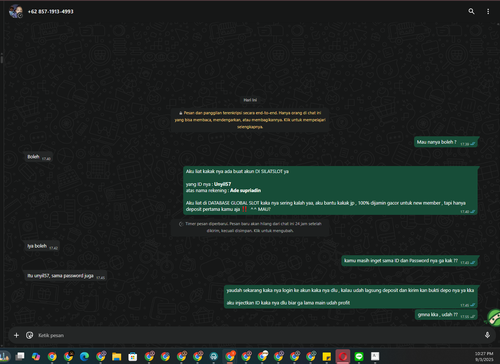Select the 'gmna kka, udah ??' message
Screen dimensions: 500x364
click(x=446, y=315)
